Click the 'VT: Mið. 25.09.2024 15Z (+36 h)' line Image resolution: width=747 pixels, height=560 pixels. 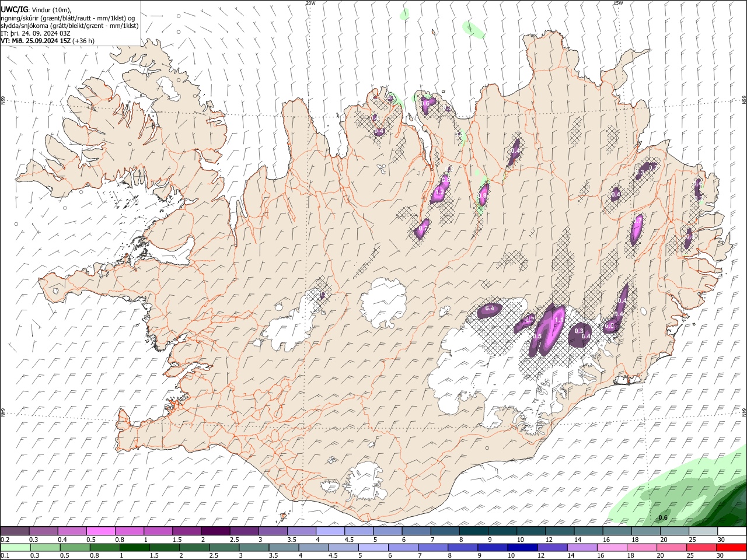point(48,41)
